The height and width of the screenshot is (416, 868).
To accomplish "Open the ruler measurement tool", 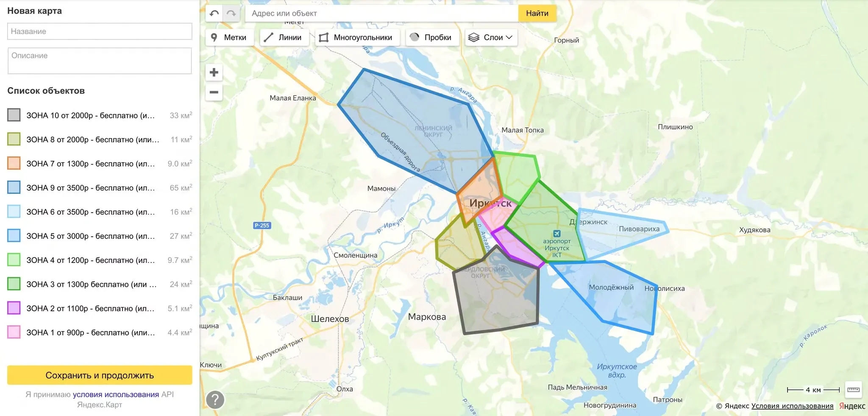I will 853,390.
